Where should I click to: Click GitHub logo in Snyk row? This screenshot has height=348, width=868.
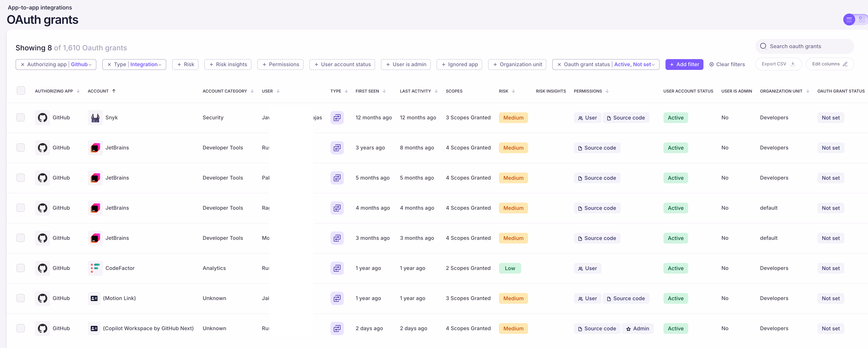[x=42, y=117]
